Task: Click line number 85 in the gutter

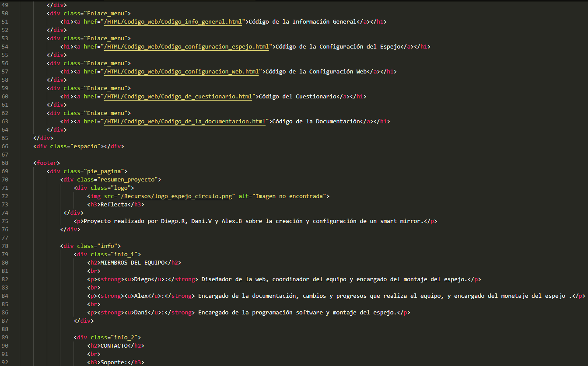Action: [x=5, y=304]
